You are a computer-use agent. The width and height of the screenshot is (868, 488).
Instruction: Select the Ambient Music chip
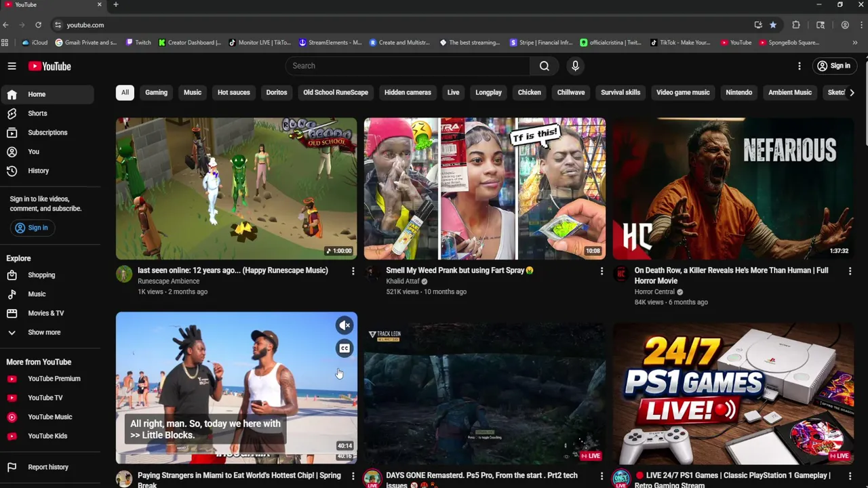(790, 92)
